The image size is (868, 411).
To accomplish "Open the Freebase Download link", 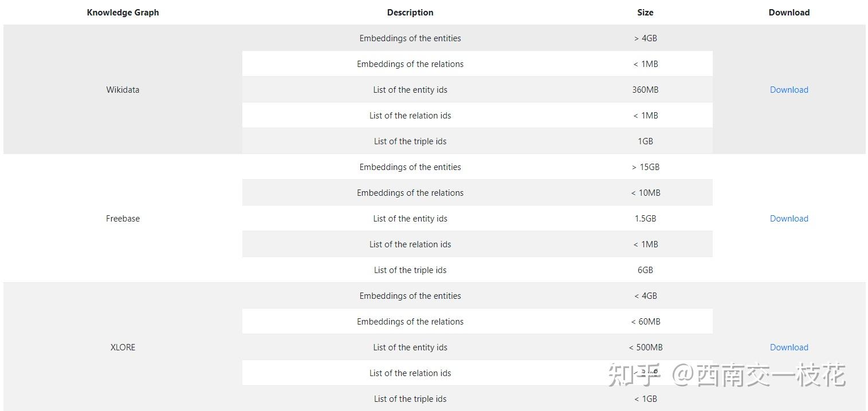I will [789, 219].
